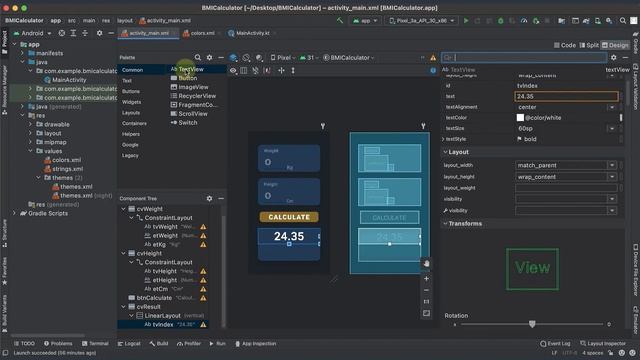Click the CALCULATE button in design preview
This screenshot has width=640, height=360.
point(289,217)
